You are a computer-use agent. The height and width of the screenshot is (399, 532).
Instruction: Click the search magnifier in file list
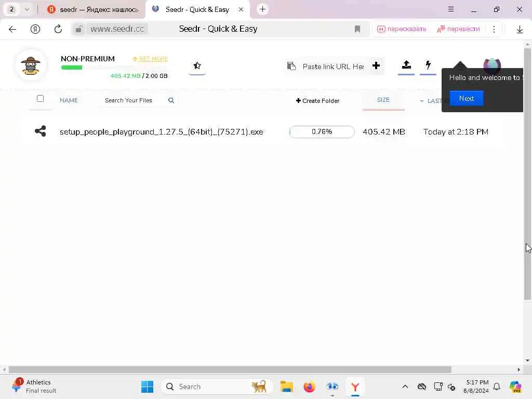(171, 100)
